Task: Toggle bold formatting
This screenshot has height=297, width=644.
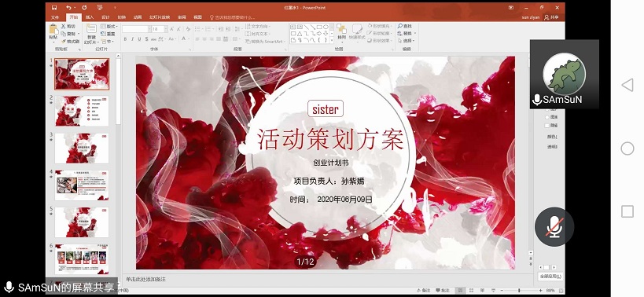Action: [x=125, y=39]
